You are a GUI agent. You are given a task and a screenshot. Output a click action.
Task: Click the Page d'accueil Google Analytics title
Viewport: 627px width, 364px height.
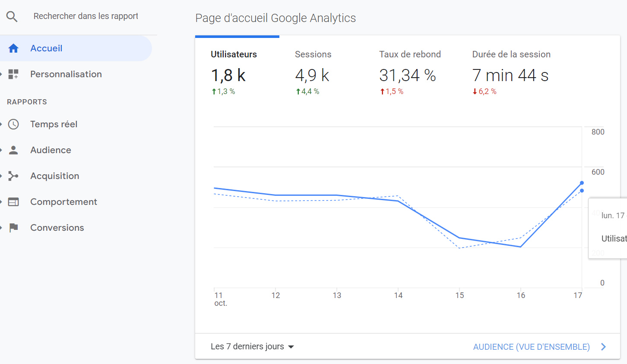[x=275, y=18]
